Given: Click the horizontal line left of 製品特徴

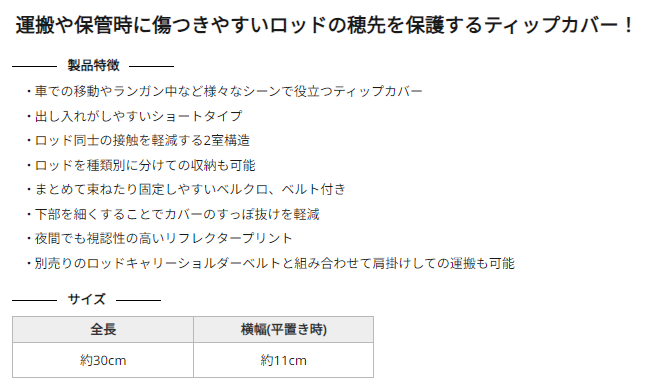Looking at the screenshot, I should [34, 66].
